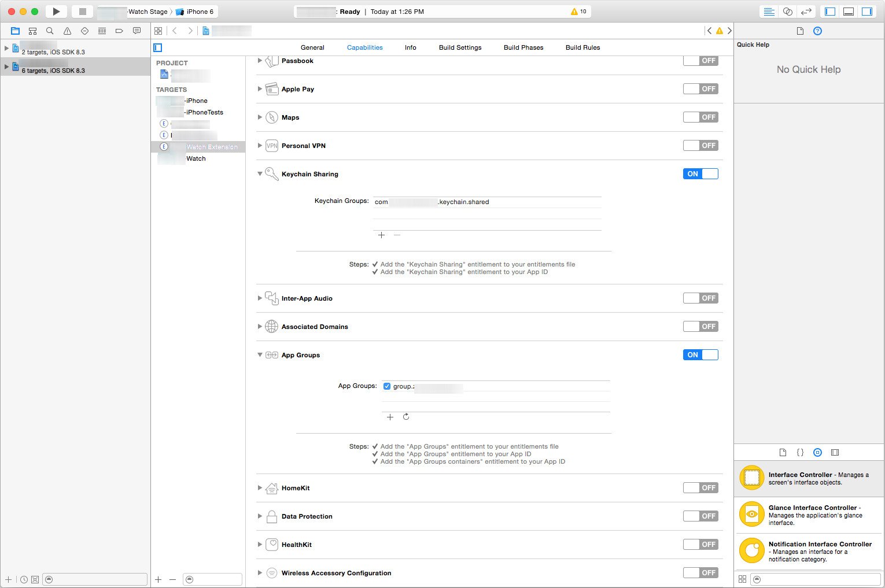Click the warning badge showing 10 issues
Screen dimensions: 885x588
tap(578, 12)
